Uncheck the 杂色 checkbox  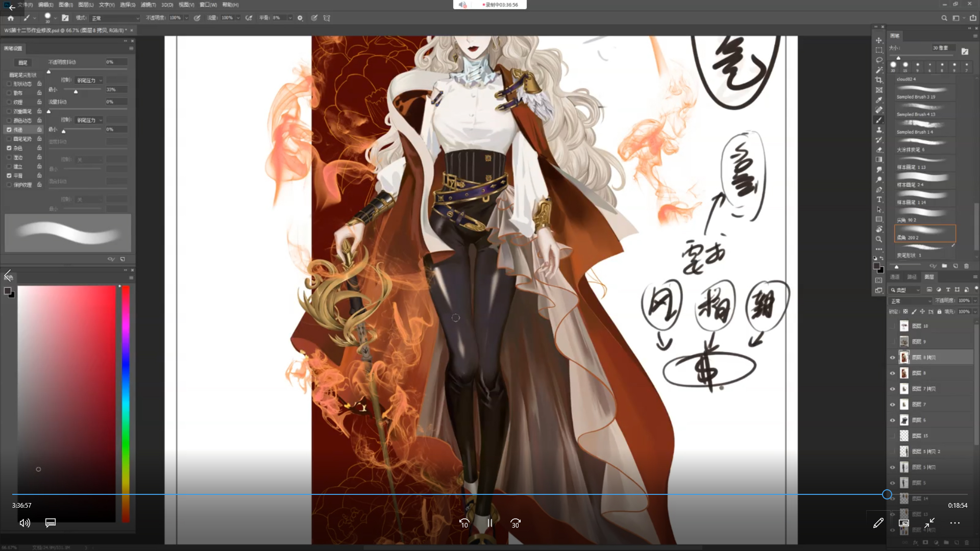click(x=9, y=148)
